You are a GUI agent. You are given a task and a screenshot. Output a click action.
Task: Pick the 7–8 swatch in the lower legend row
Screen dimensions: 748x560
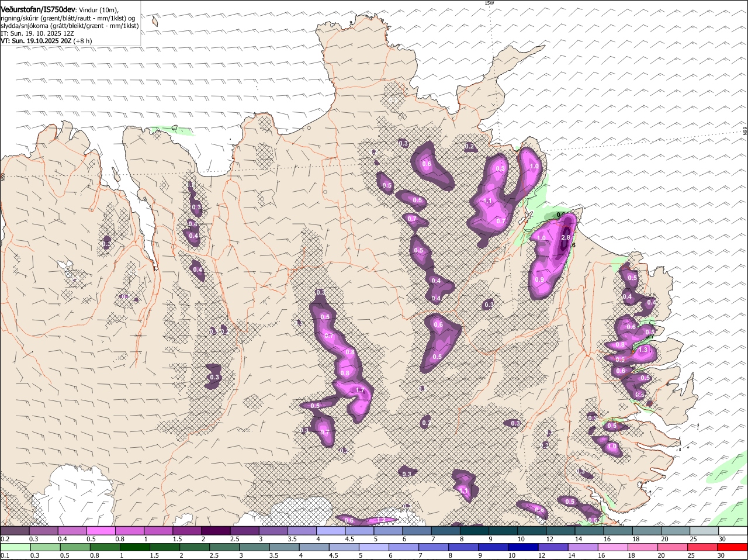pyautogui.click(x=434, y=548)
